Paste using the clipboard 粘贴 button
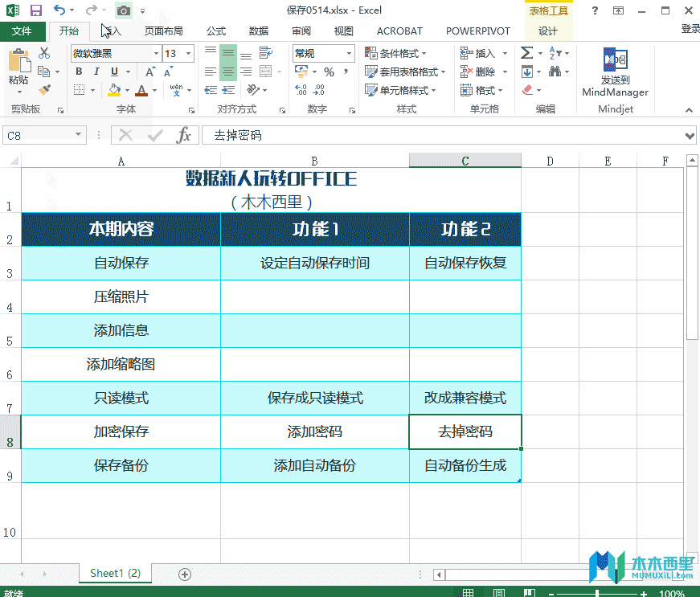 click(x=18, y=70)
